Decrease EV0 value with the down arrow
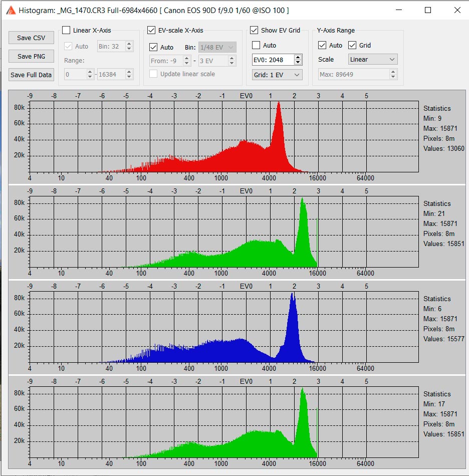This screenshot has width=469, height=476. coord(298,62)
